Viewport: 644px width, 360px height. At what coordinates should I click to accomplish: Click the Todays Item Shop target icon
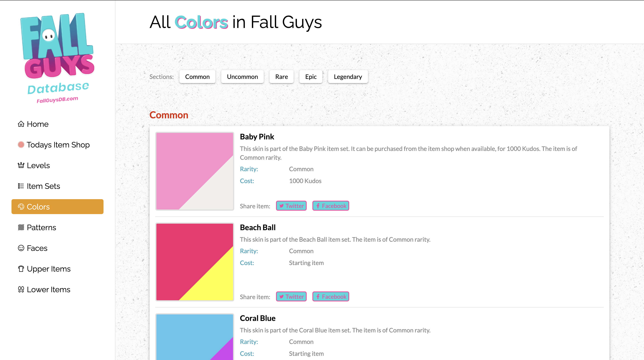click(x=21, y=145)
